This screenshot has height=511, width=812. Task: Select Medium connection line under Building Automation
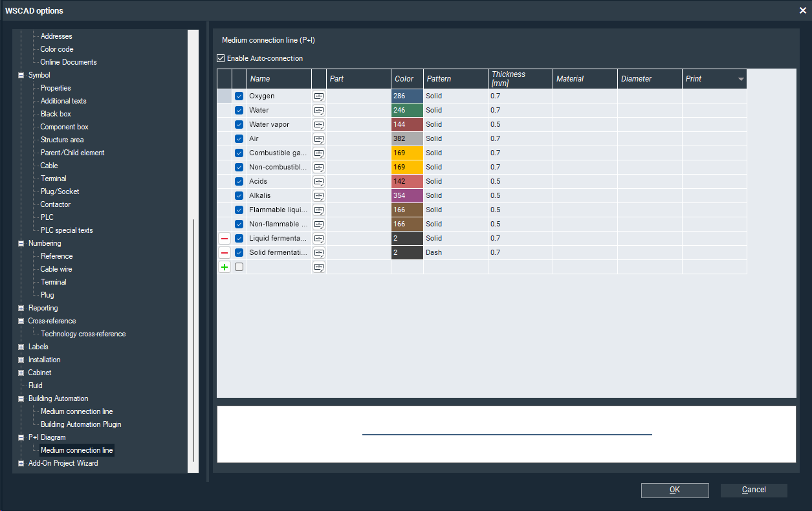pyautogui.click(x=77, y=411)
